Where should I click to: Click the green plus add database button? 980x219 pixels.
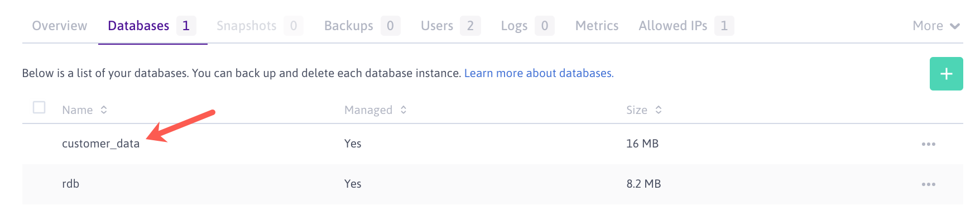coord(946,74)
